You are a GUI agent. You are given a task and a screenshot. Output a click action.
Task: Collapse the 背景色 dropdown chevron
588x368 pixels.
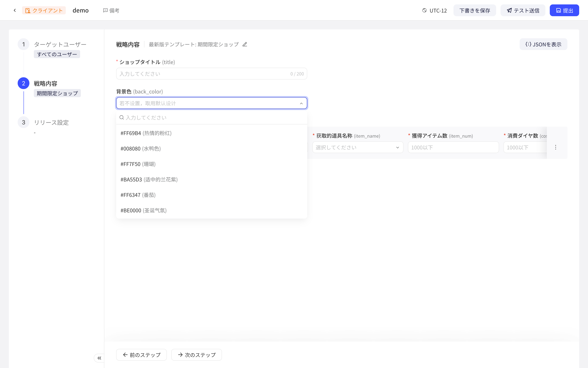301,103
